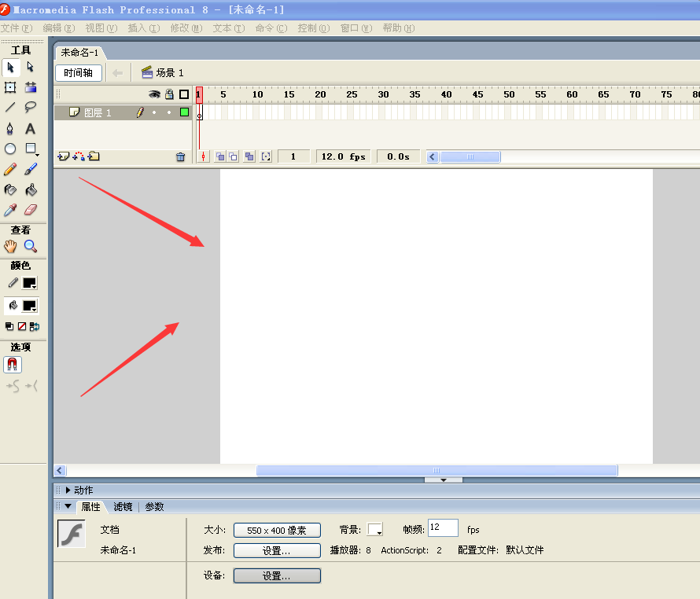
Task: Open the background color dropdown (背景)
Action: click(375, 531)
